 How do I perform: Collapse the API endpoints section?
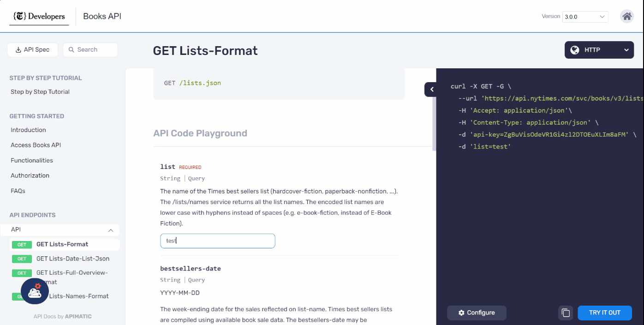point(110,229)
